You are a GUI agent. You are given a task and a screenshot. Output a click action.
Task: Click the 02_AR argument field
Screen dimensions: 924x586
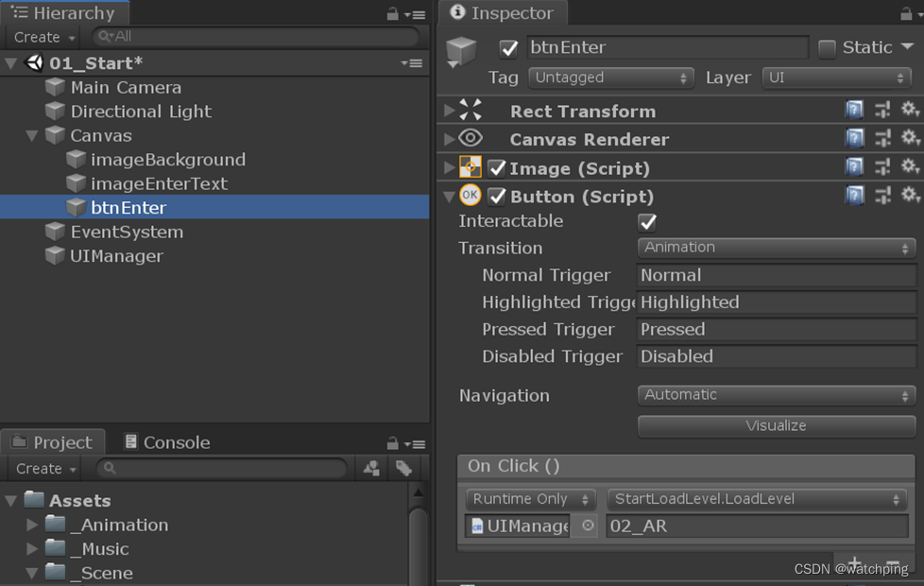(x=757, y=526)
